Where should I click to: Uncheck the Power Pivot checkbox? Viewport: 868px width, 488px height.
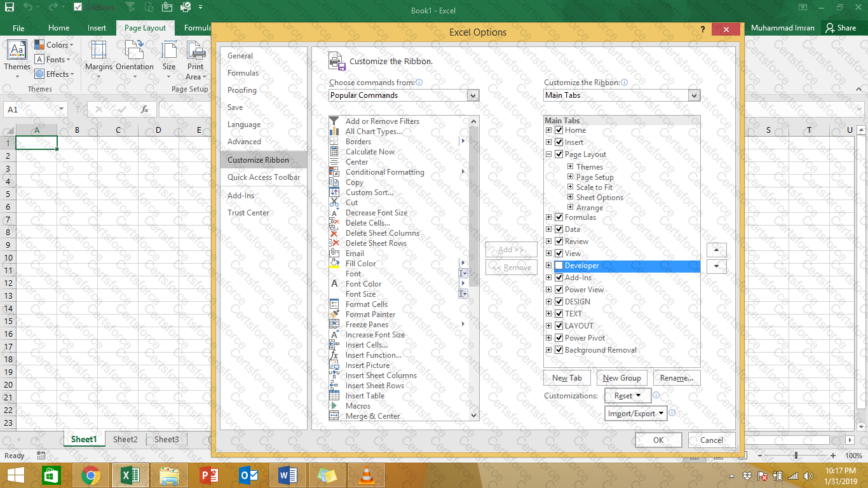(x=559, y=338)
